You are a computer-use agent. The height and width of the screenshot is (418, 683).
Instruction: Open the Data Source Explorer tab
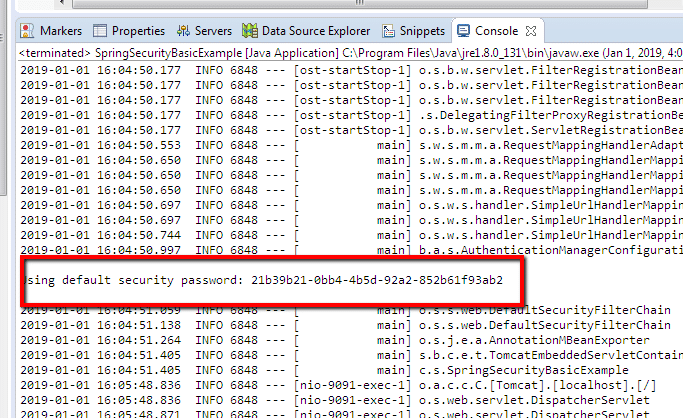[x=309, y=31]
